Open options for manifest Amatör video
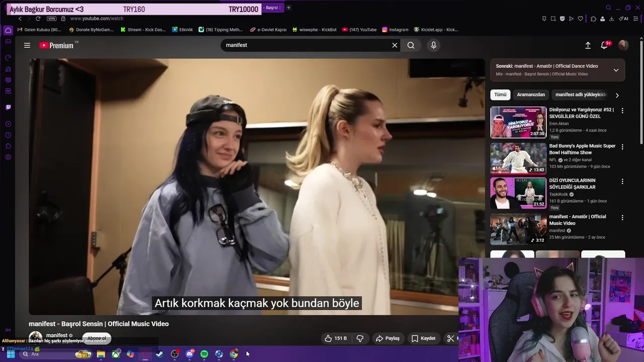The image size is (644, 362). pos(622,218)
